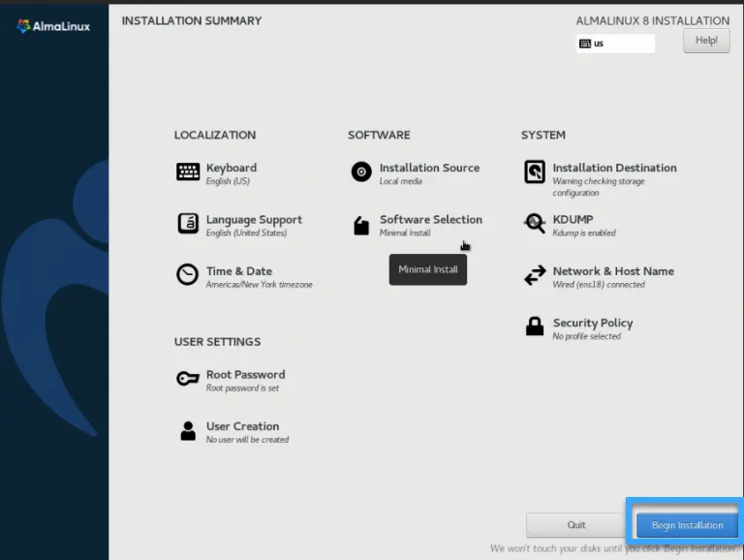
Task: Click 'Warning checking storage configuration' text
Action: [599, 187]
